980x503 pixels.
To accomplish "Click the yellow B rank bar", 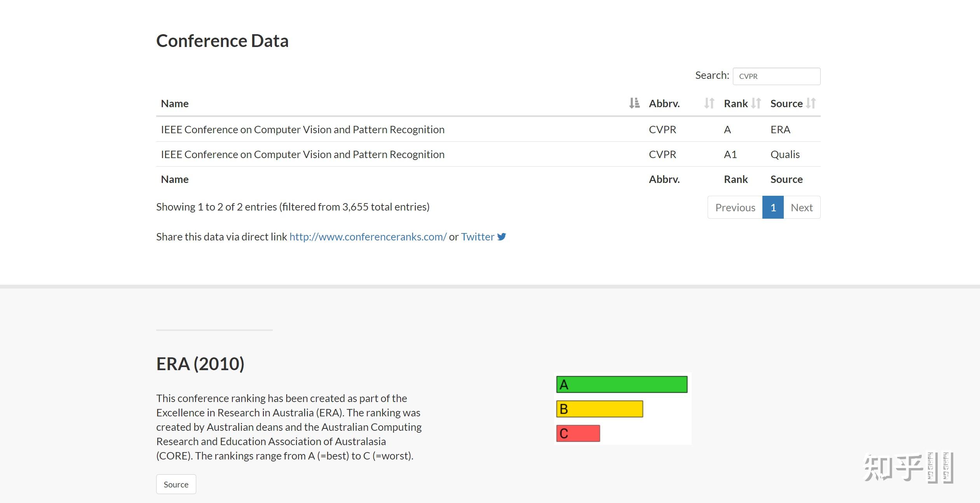I will coord(600,409).
